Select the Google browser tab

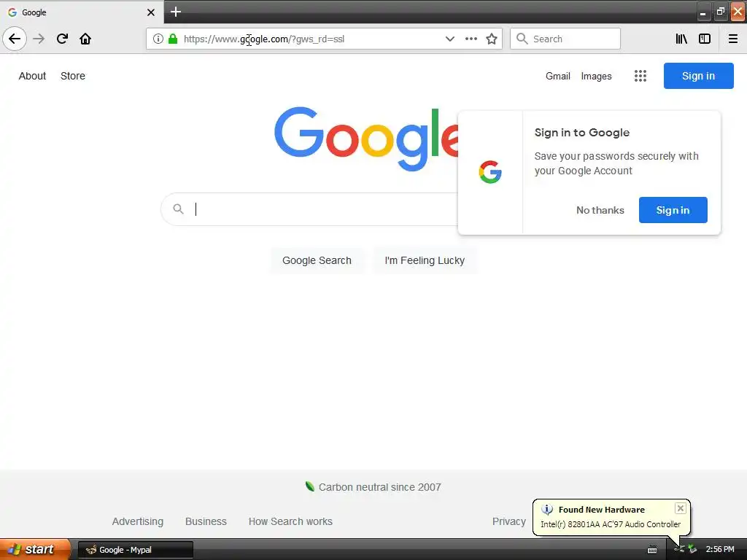pyautogui.click(x=82, y=12)
